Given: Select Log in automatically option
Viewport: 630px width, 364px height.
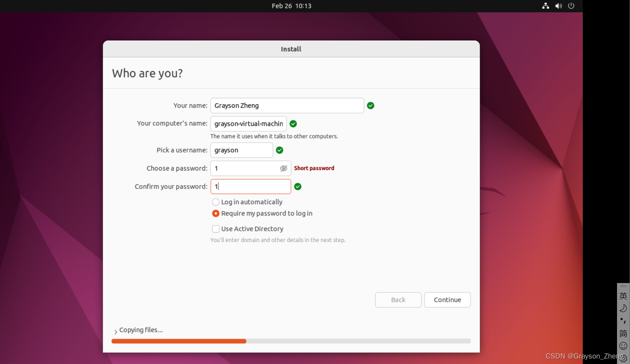Looking at the screenshot, I should pyautogui.click(x=216, y=202).
